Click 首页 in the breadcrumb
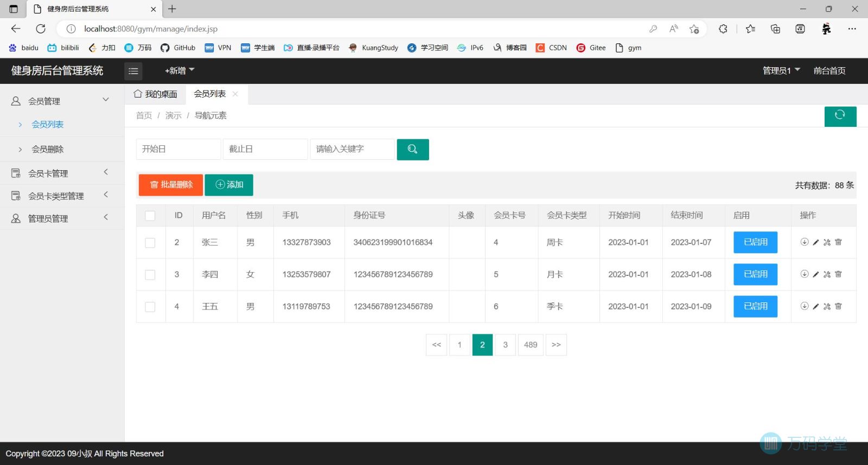 (144, 115)
